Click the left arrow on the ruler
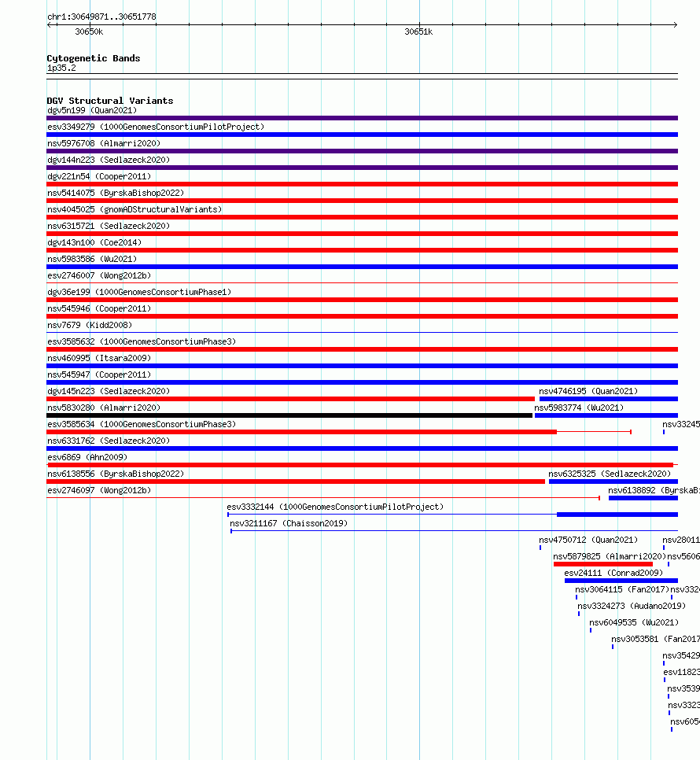This screenshot has height=760, width=700. pyautogui.click(x=50, y=24)
